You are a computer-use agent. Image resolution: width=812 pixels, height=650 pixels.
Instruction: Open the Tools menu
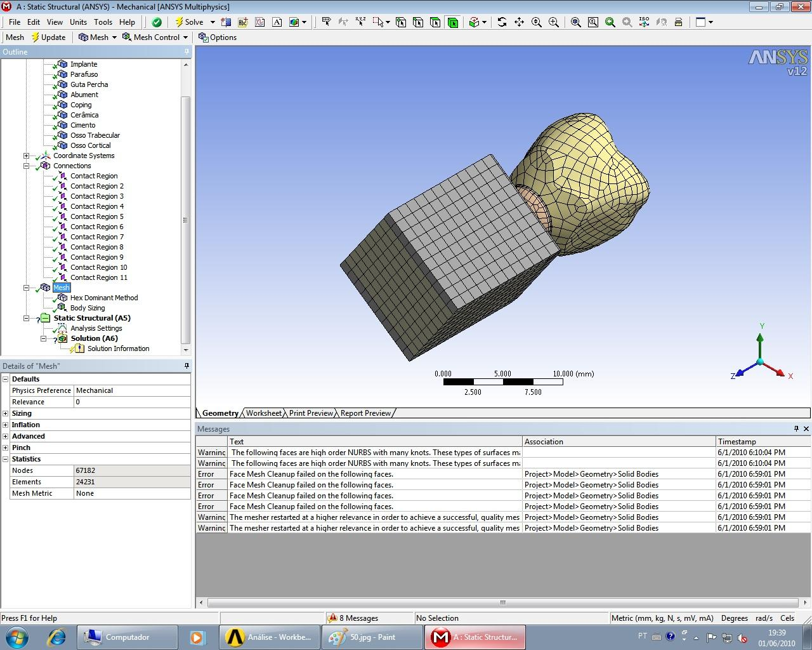pyautogui.click(x=103, y=22)
